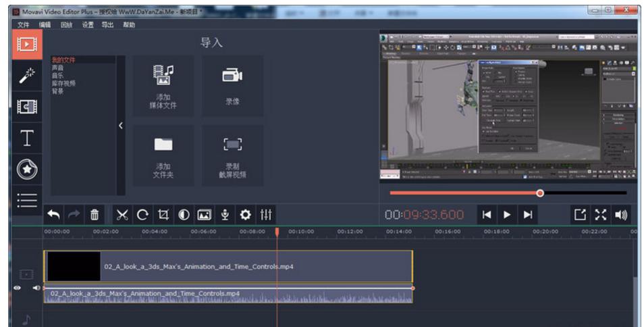The height and width of the screenshot is (327, 644).
Task: Select the crop tool
Action: click(163, 215)
